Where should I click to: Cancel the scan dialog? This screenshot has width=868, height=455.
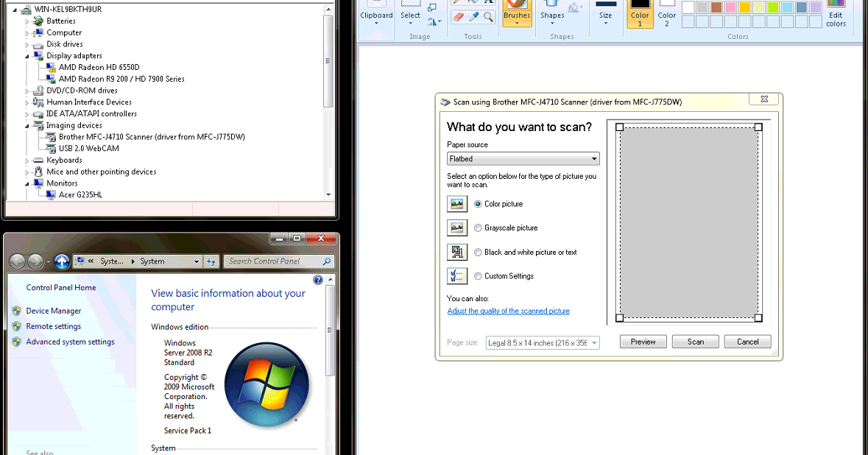pyautogui.click(x=747, y=342)
